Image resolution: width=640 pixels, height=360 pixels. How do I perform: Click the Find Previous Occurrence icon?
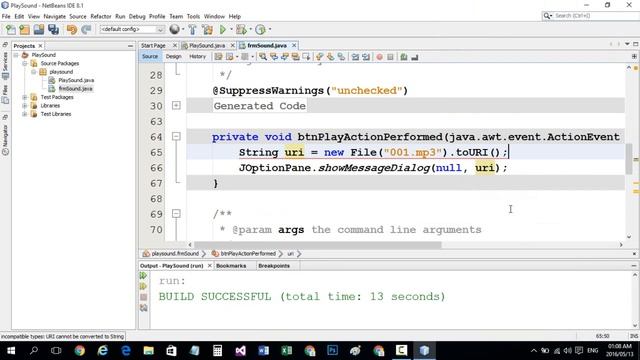[274, 57]
